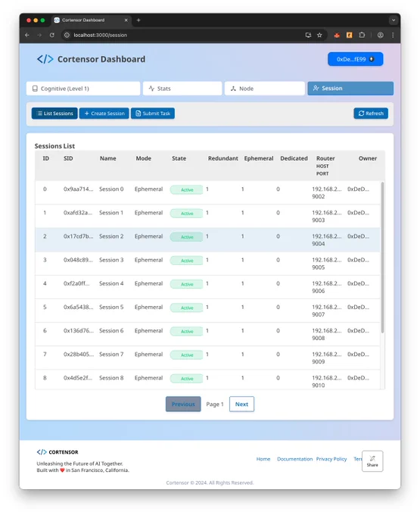The width and height of the screenshot is (420, 515).
Task: Click SID 0x9aa714... cell
Action: point(79,189)
